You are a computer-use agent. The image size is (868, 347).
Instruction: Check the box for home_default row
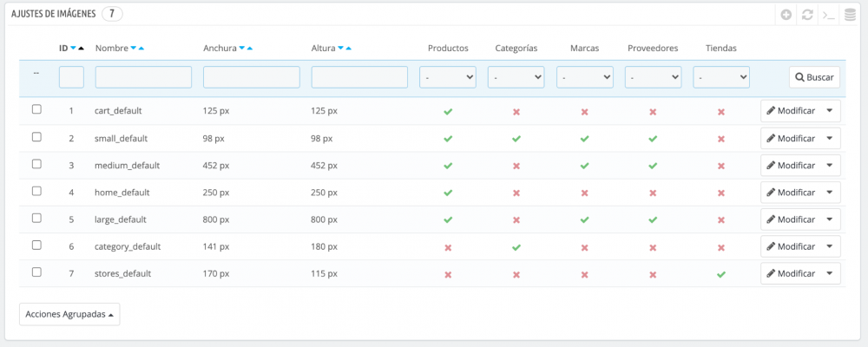click(x=36, y=191)
